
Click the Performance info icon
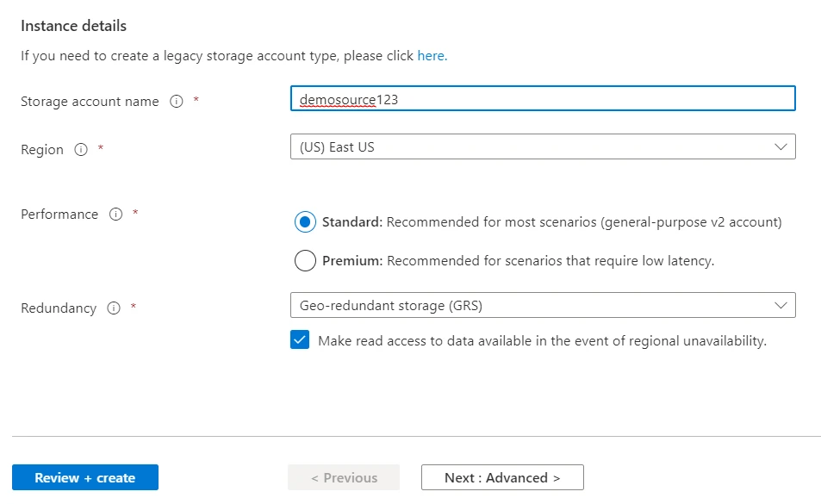pyautogui.click(x=116, y=215)
